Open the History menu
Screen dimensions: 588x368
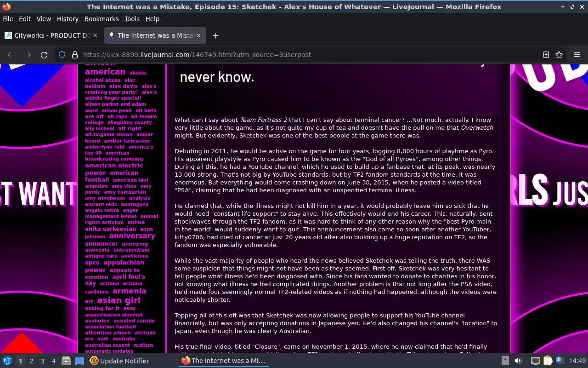click(68, 19)
